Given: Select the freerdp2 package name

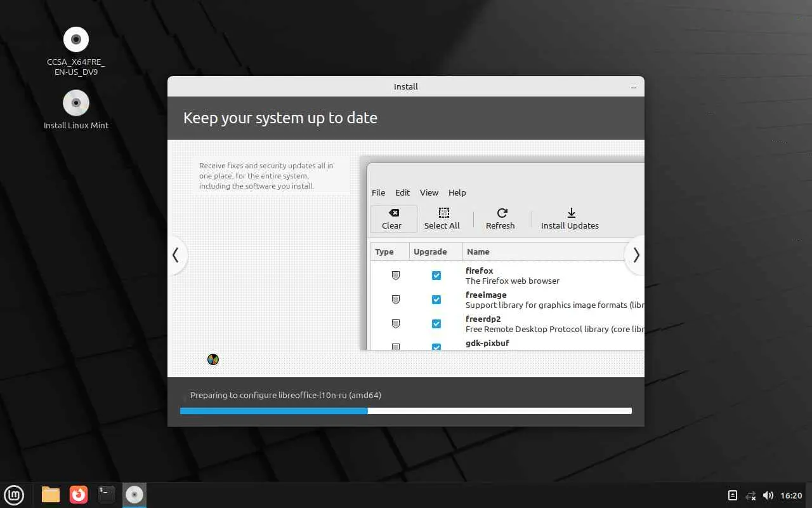Looking at the screenshot, I should tap(483, 319).
